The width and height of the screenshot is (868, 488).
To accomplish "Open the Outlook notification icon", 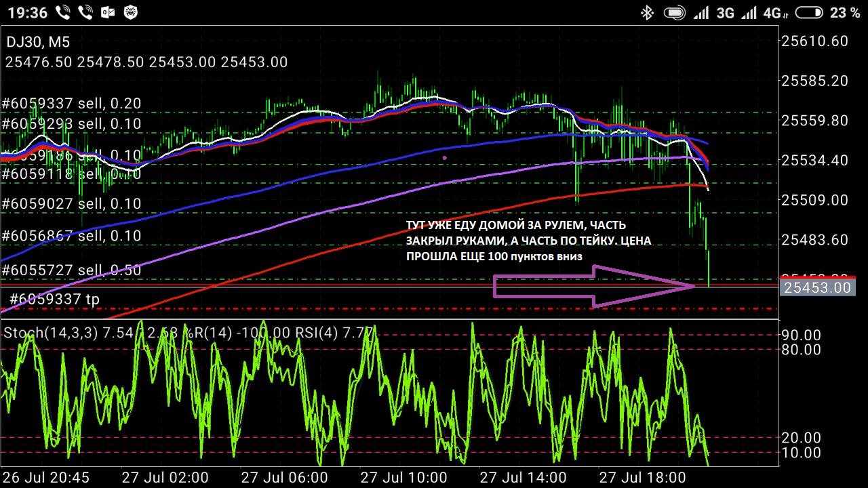I will click(x=108, y=13).
